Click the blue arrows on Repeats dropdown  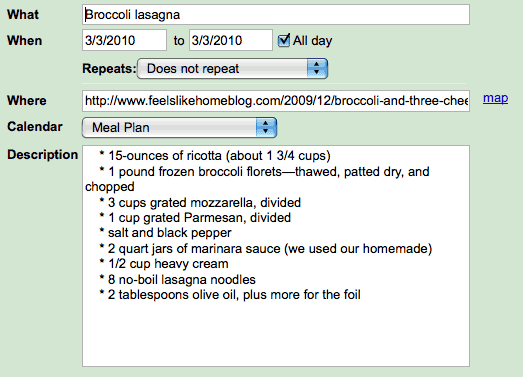(x=317, y=69)
